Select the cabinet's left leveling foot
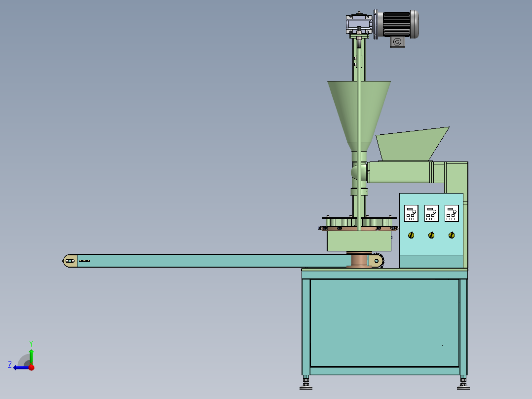The height and width of the screenshot is (399, 532). tap(306, 382)
